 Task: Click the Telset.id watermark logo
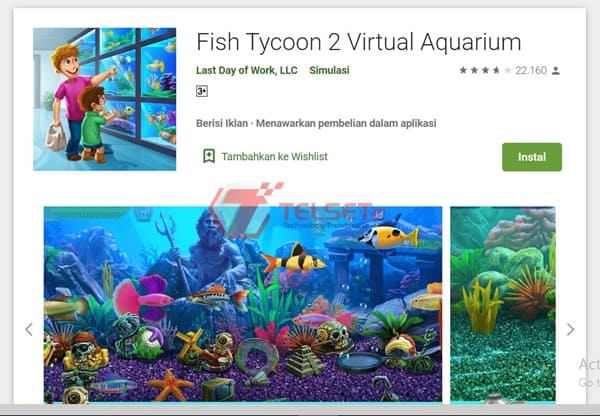pyautogui.click(x=295, y=210)
